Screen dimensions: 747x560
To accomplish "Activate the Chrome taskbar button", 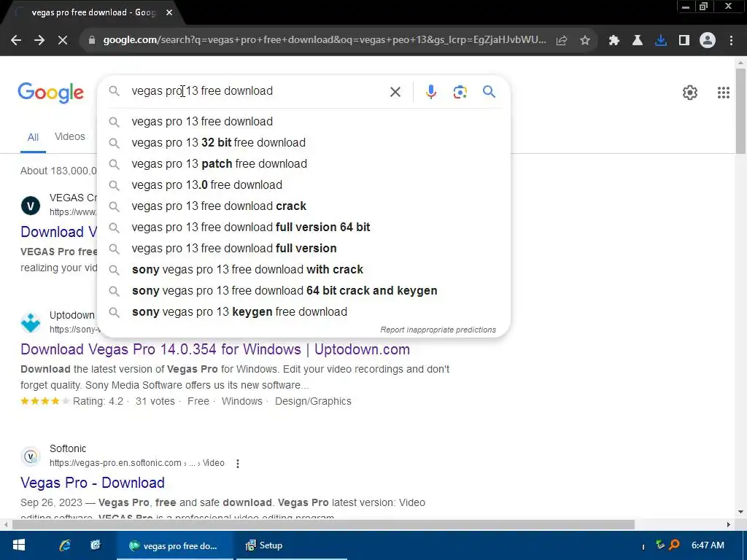I will [175, 545].
